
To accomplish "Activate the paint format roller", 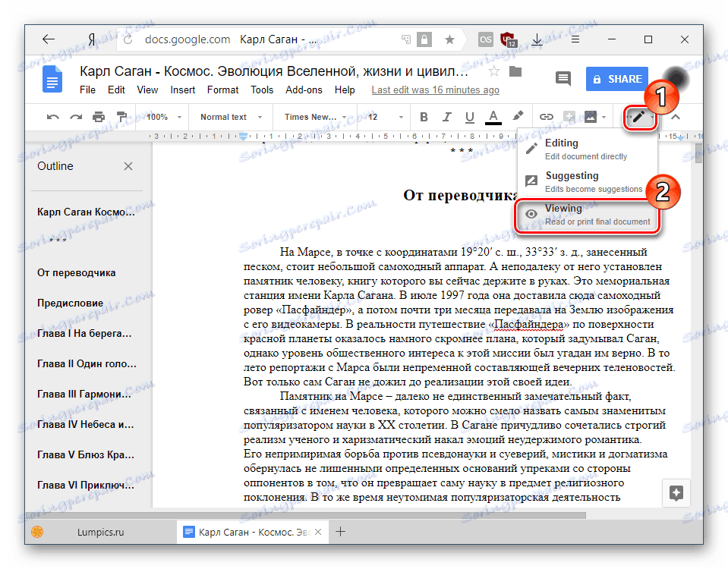I will pyautogui.click(x=121, y=117).
